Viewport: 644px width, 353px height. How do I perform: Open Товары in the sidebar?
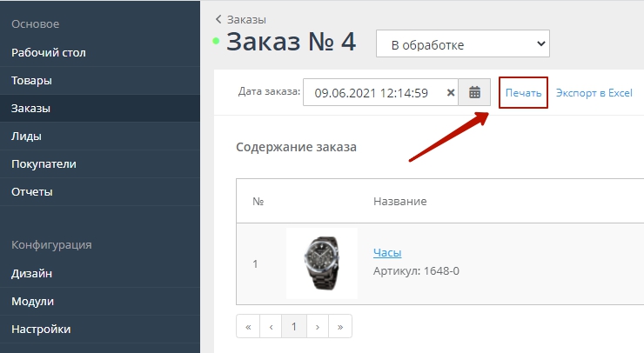coord(32,81)
